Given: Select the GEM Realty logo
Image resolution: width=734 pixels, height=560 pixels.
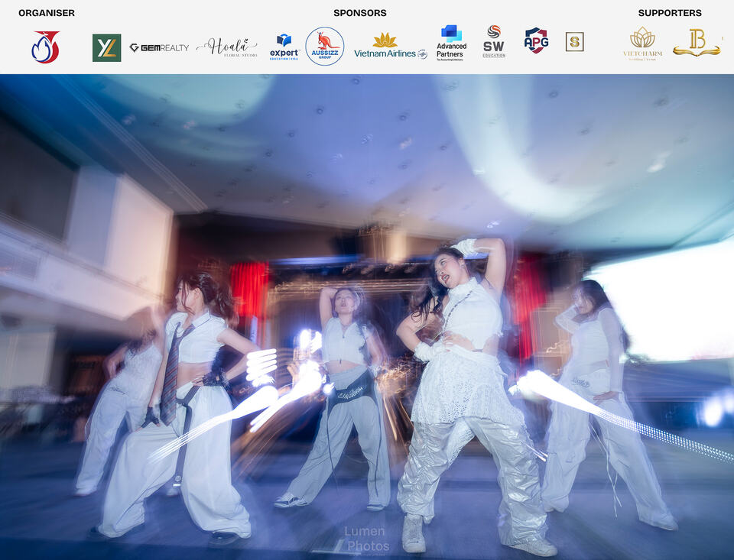Looking at the screenshot, I should tap(159, 47).
